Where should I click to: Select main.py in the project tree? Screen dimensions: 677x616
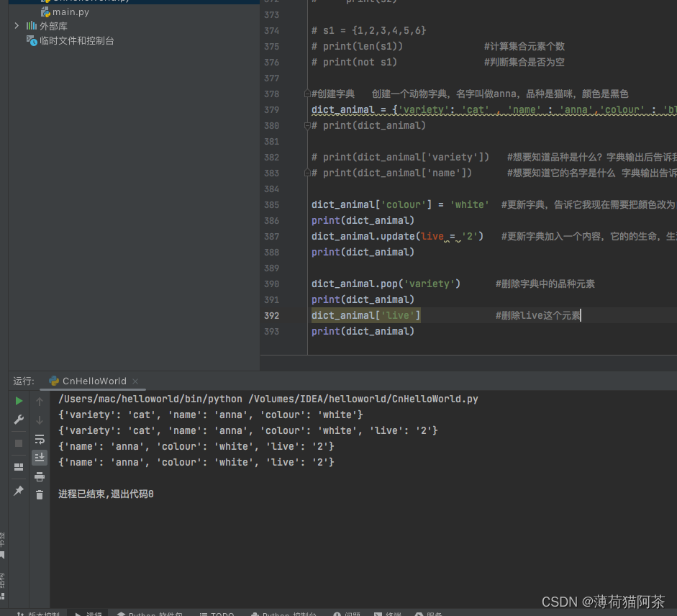coord(71,12)
